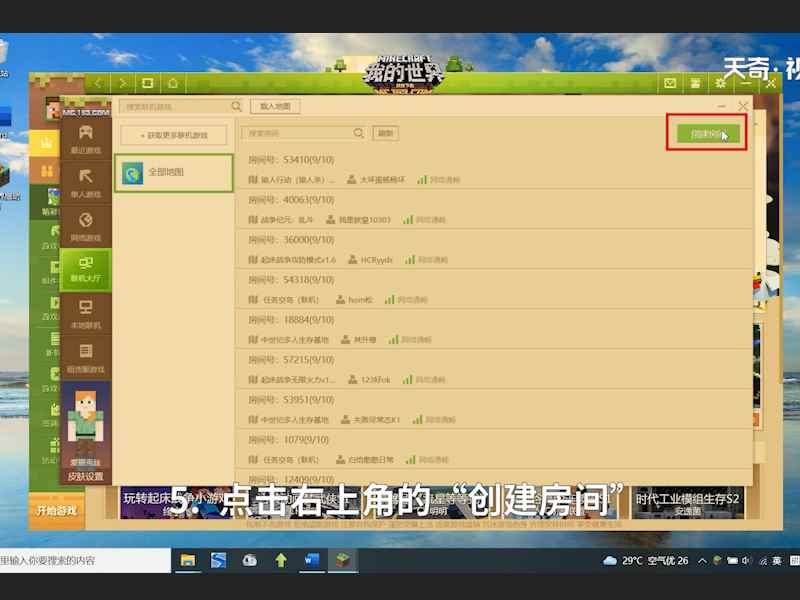This screenshot has width=800, height=600.
Task: Select the 本地联机 monitor icon
Action: [86, 313]
